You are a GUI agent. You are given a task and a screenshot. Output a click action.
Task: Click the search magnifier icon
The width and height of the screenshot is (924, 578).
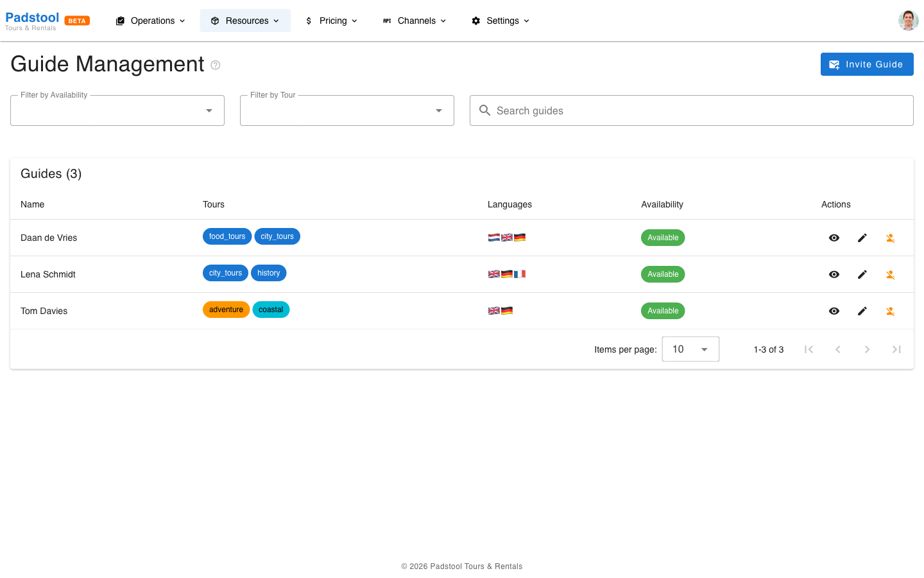click(485, 110)
